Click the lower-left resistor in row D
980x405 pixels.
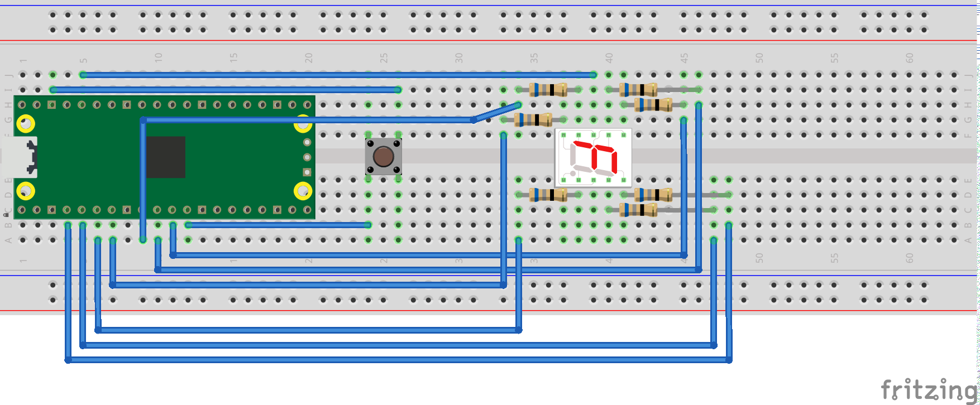[x=548, y=195]
